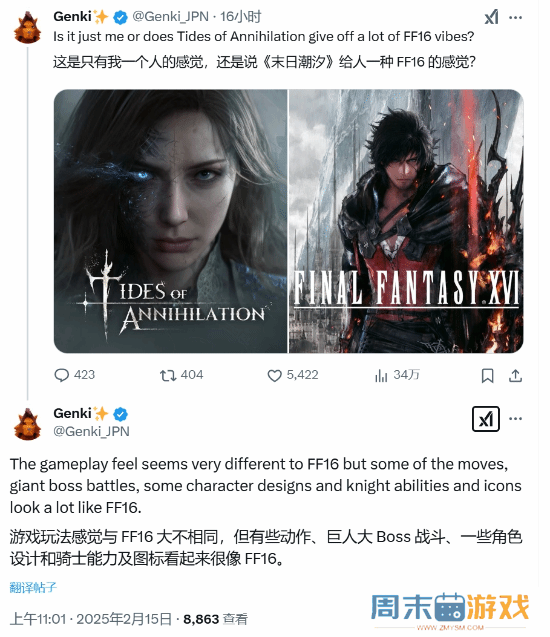Click the 翻译帖子 translate link

click(x=33, y=587)
